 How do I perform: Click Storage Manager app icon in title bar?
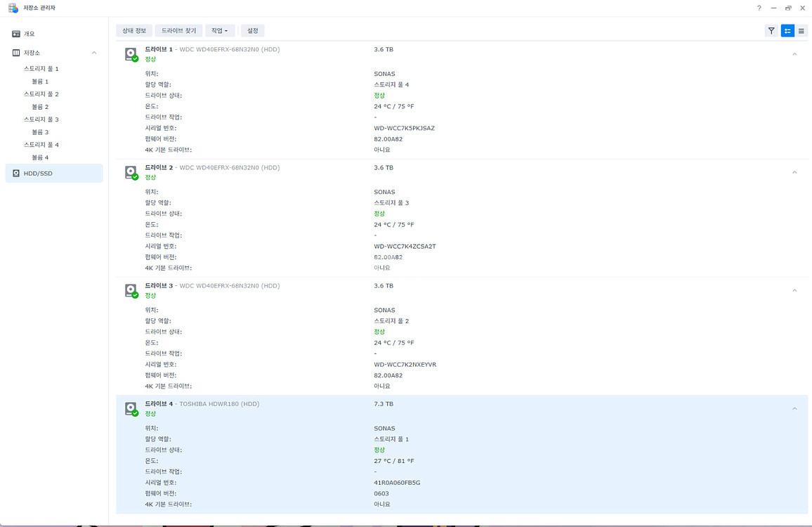click(13, 8)
